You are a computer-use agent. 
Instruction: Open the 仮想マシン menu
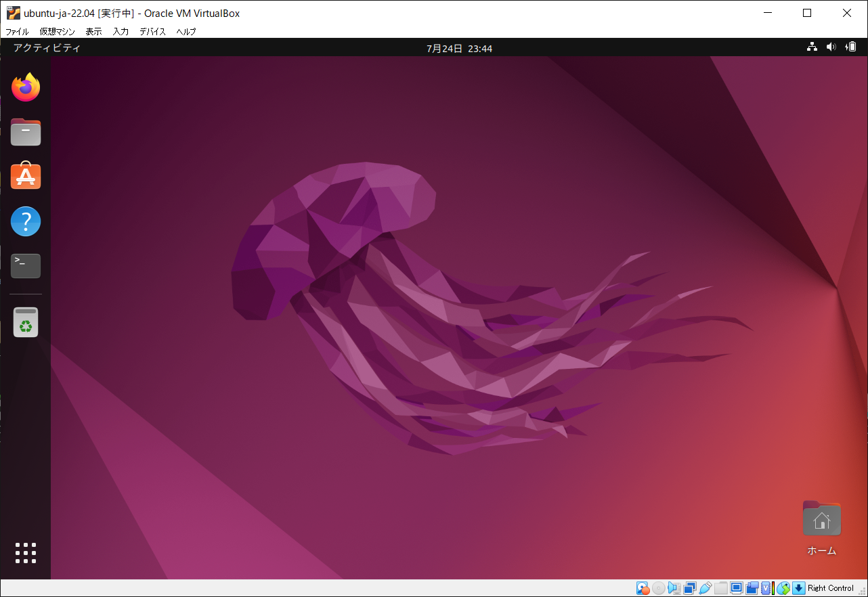click(57, 32)
